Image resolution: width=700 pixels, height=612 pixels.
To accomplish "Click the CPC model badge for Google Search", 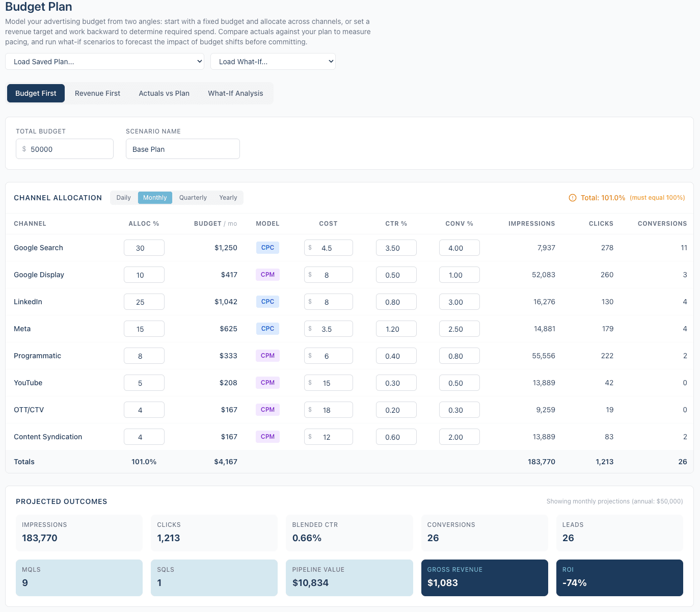I will 267,248.
